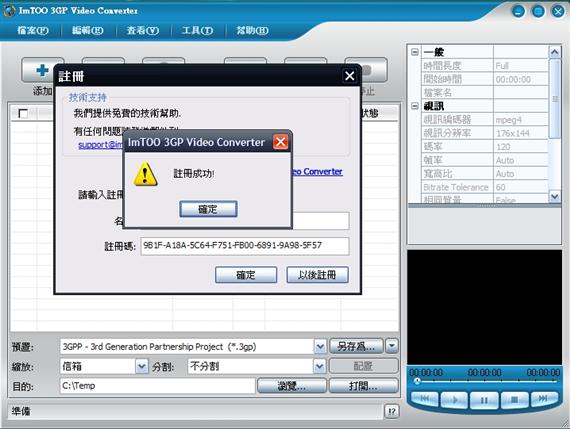Image resolution: width=570 pixels, height=429 pixels.
Task: Pause the video preview
Action: (x=484, y=400)
